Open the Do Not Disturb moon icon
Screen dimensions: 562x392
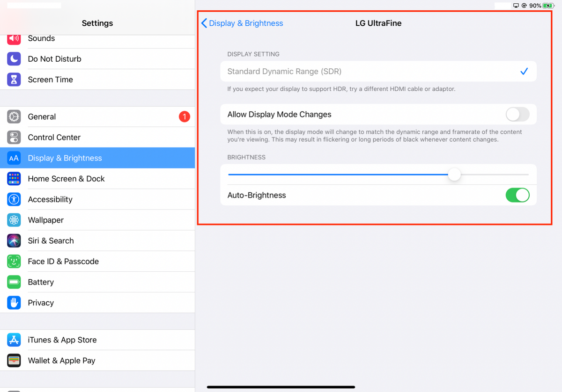click(14, 59)
